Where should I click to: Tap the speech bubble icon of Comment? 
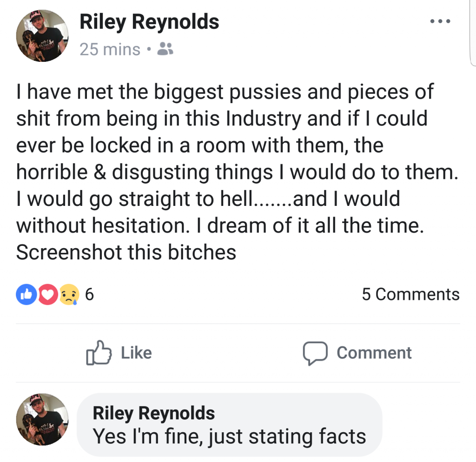[x=315, y=353]
